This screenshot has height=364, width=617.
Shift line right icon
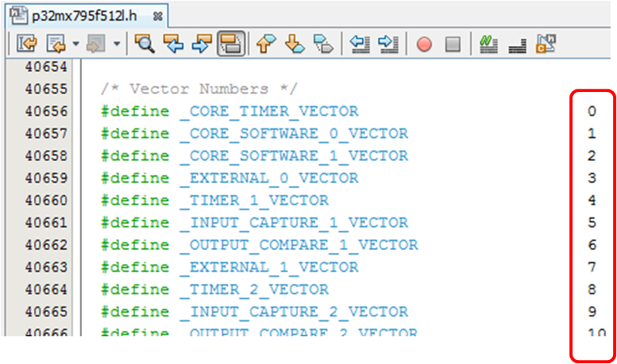click(388, 44)
